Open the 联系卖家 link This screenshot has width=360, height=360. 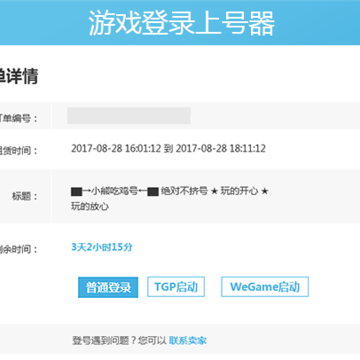(188, 341)
